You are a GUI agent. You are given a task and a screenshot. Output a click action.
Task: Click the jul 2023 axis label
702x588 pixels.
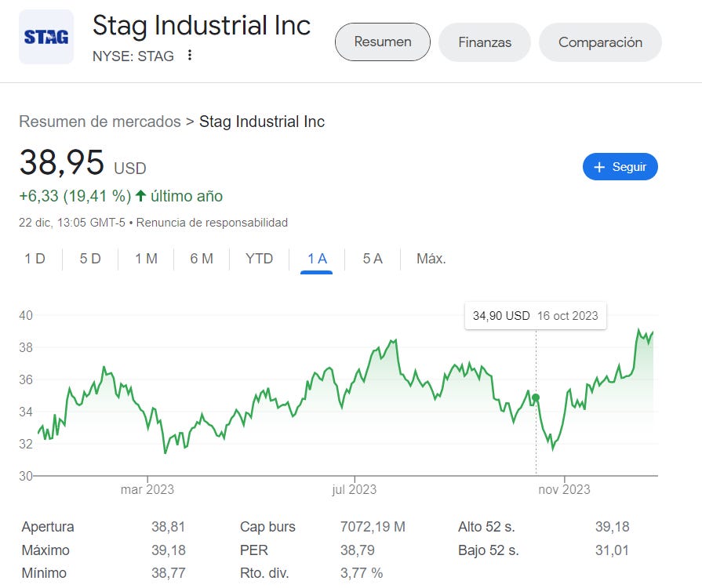354,489
